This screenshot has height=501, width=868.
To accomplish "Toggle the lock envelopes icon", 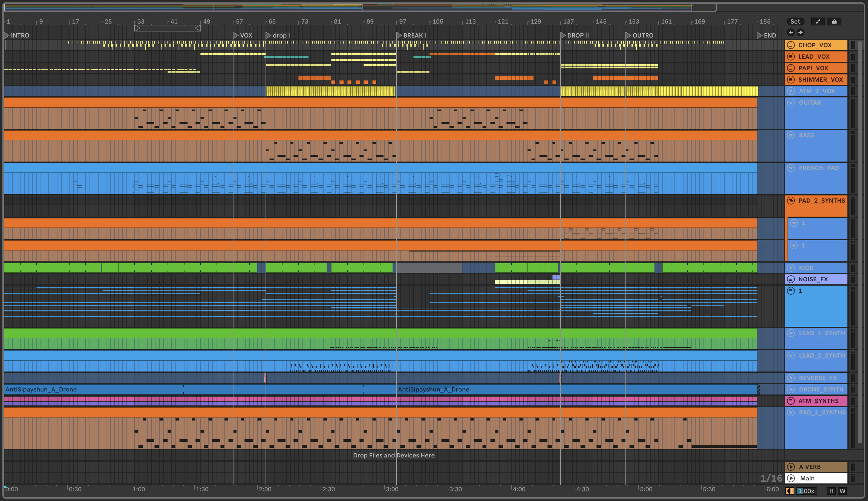I will click(834, 21).
